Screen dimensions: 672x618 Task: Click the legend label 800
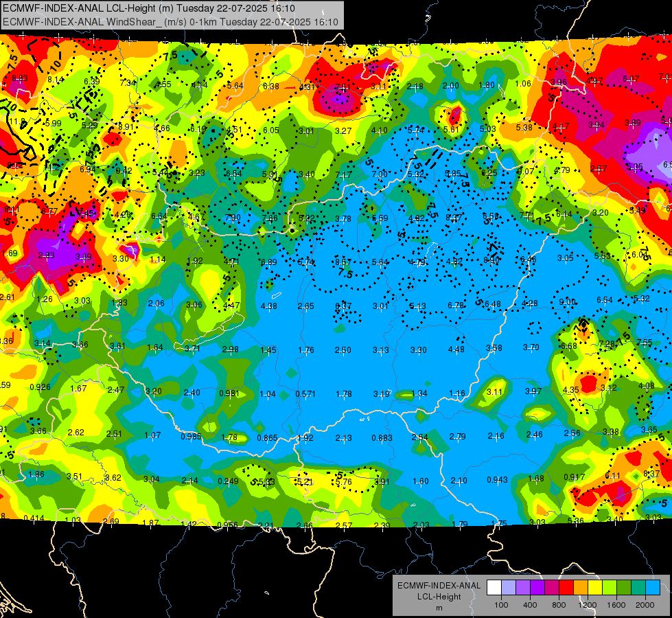559,605
